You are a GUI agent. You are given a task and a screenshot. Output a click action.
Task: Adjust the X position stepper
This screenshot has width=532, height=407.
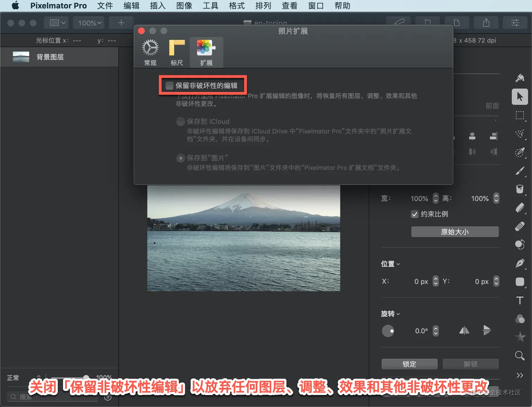click(436, 281)
